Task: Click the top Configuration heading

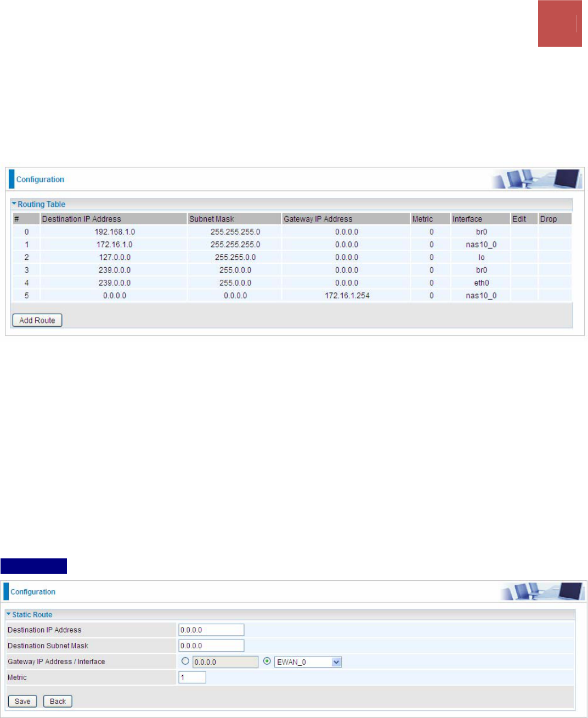Action: (40, 179)
